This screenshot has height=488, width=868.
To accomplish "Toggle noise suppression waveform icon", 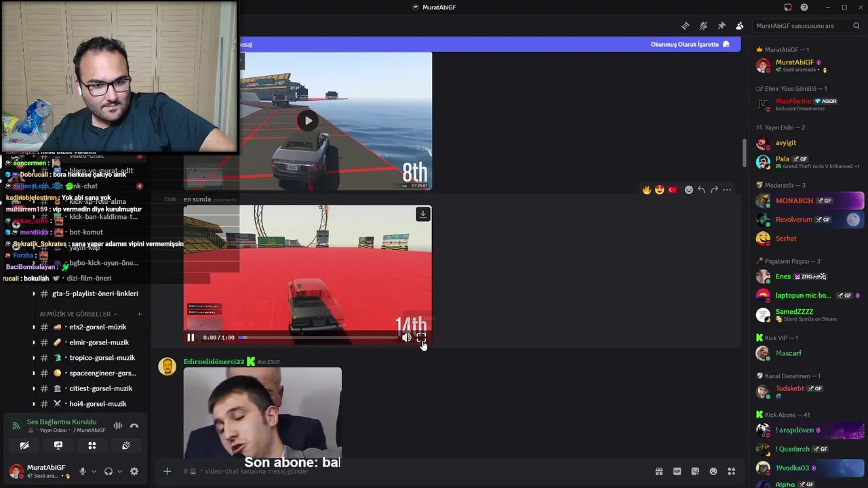I will coord(118,426).
